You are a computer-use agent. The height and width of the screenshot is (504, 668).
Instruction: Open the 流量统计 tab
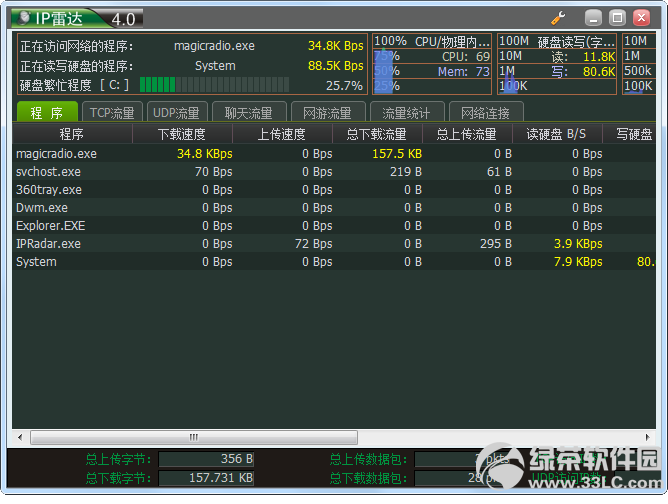(407, 112)
